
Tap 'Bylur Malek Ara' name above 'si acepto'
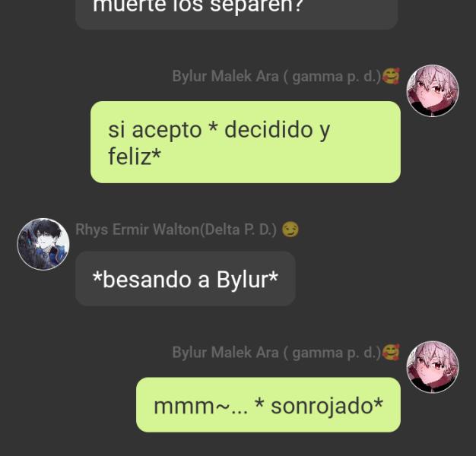tap(225, 76)
